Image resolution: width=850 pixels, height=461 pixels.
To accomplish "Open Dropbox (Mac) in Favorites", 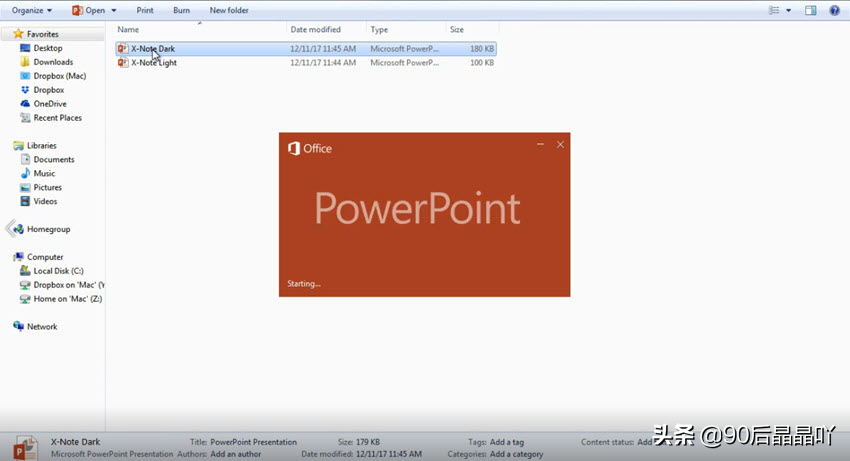I will point(60,76).
